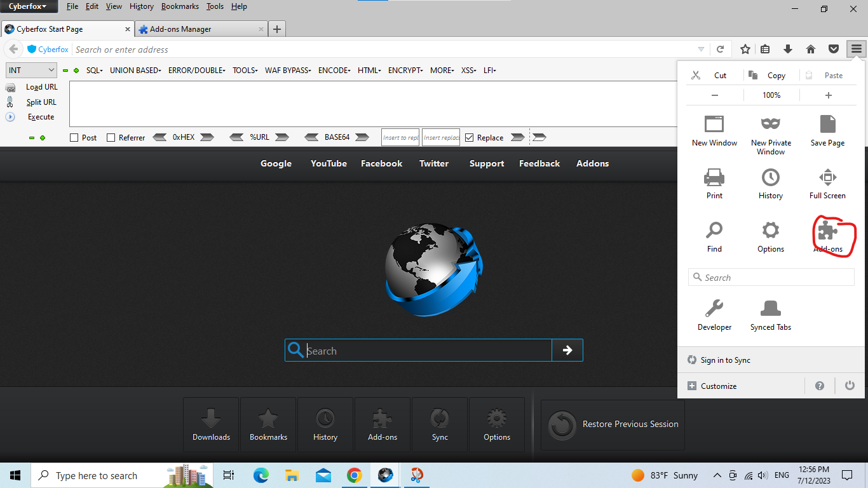The height and width of the screenshot is (488, 868).
Task: Switch to Add-ons Manager tab
Action: click(x=201, y=29)
